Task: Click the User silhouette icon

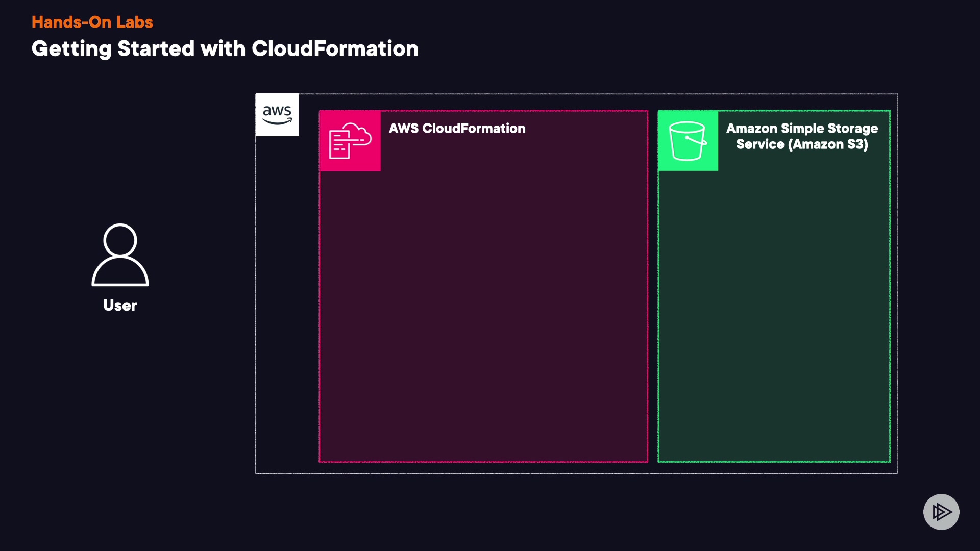Action: 120,255
